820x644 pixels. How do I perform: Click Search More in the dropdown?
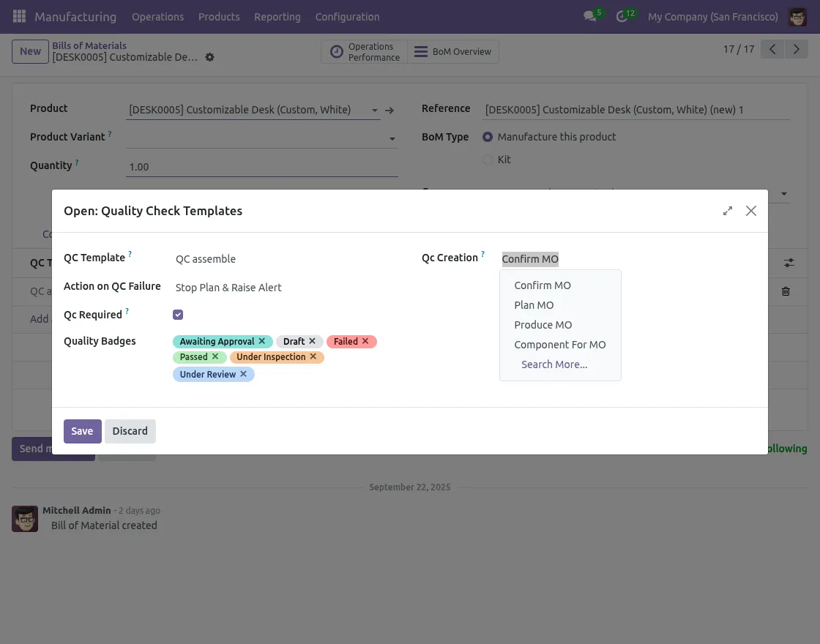click(554, 364)
